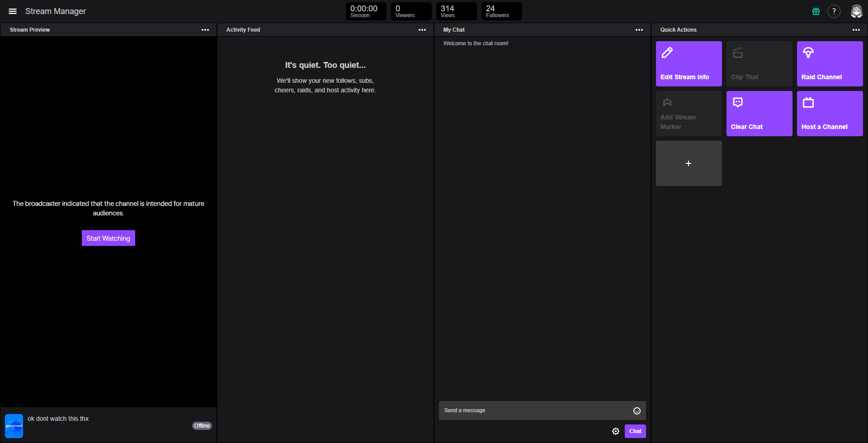Expand Quick Actions panel options menu
Viewport: 868px width, 443px height.
pos(856,30)
